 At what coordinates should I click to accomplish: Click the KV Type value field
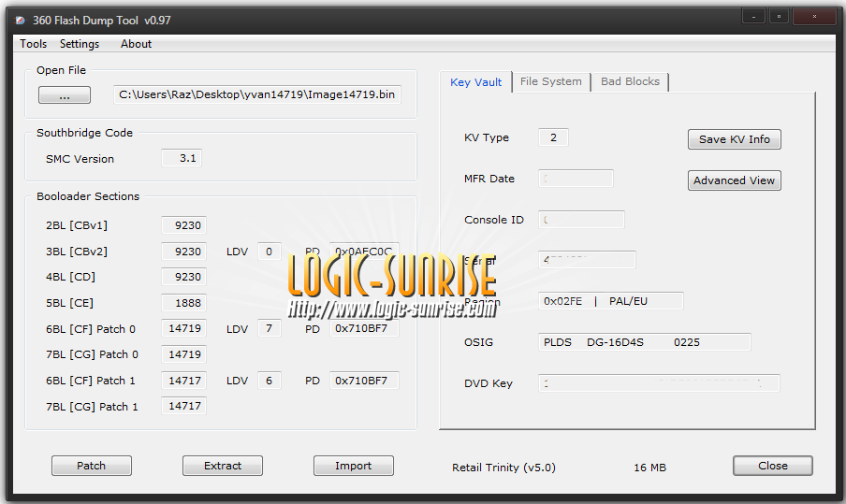pos(553,137)
